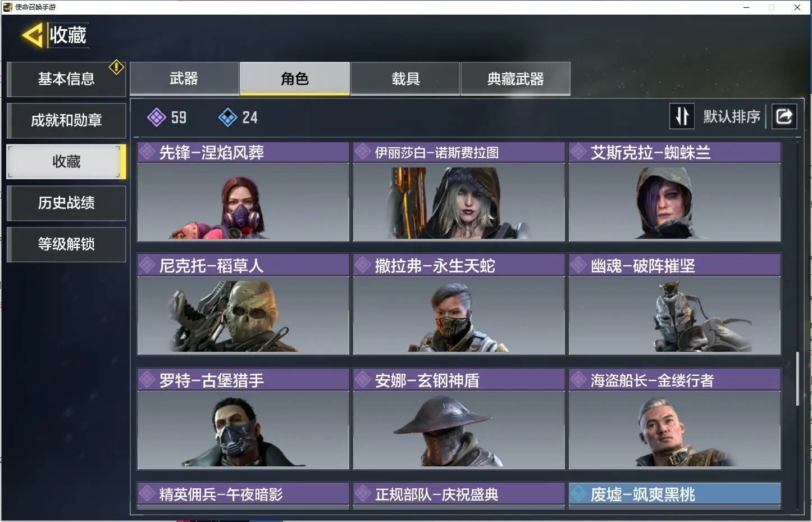Switch to the 载具 tab
Screen dimensions: 812x522
(405, 78)
